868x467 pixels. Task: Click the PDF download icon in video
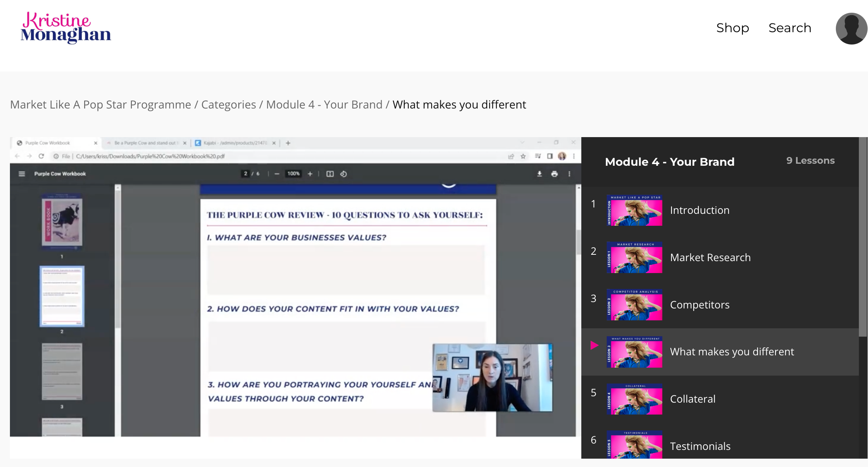[539, 174]
